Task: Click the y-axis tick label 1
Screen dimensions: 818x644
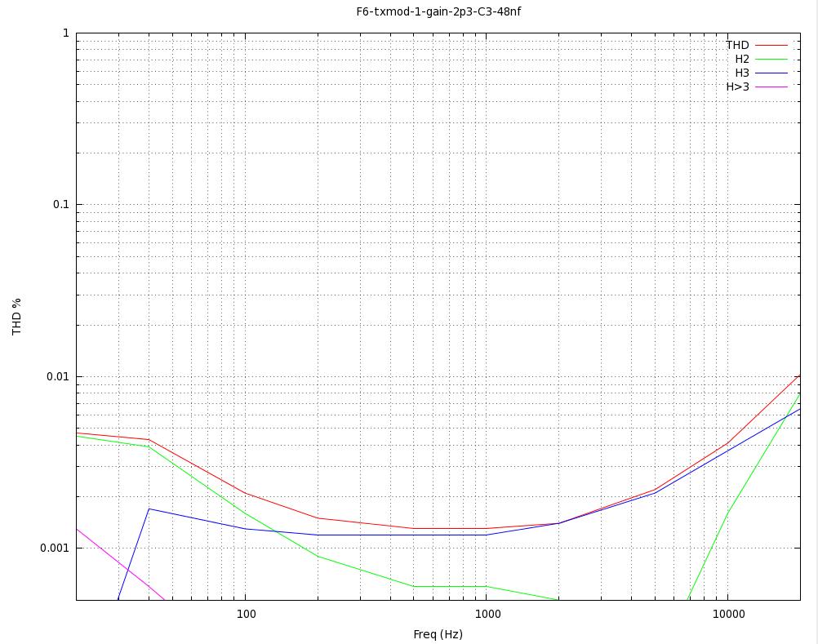Action: (66, 33)
